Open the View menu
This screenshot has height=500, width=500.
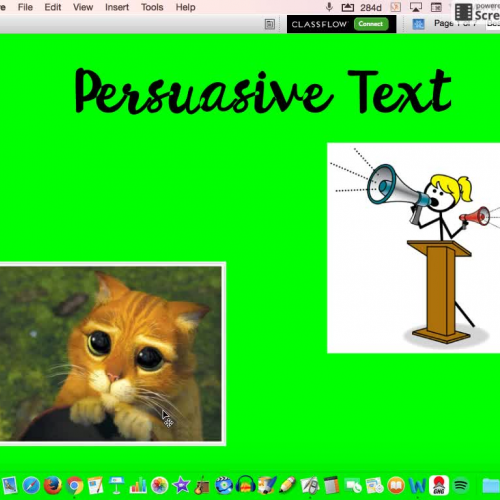coord(83,7)
